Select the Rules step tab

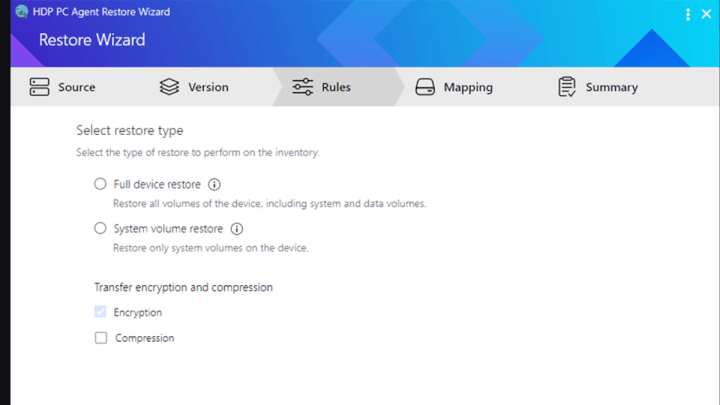pos(338,87)
